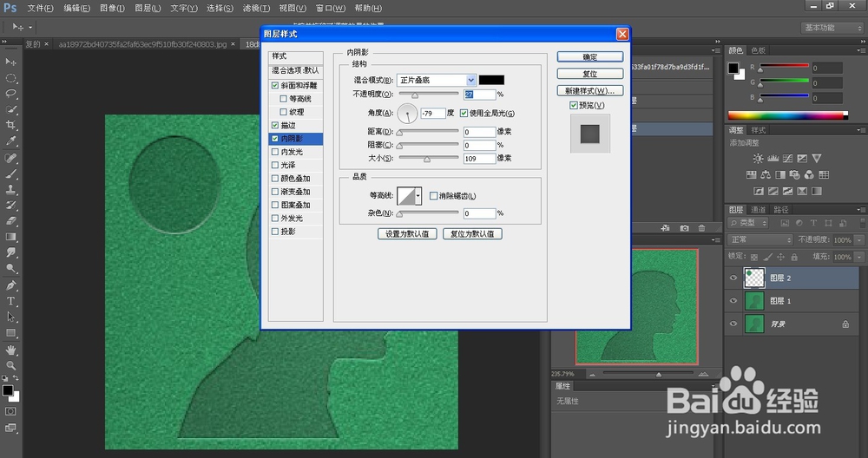Image resolution: width=868 pixels, height=458 pixels.
Task: Open the Layers panel flyout menu
Action: point(860,210)
